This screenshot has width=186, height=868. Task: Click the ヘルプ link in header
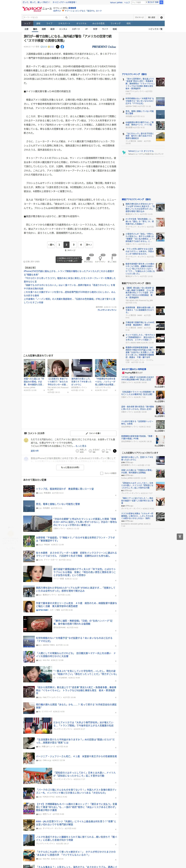point(127,2)
